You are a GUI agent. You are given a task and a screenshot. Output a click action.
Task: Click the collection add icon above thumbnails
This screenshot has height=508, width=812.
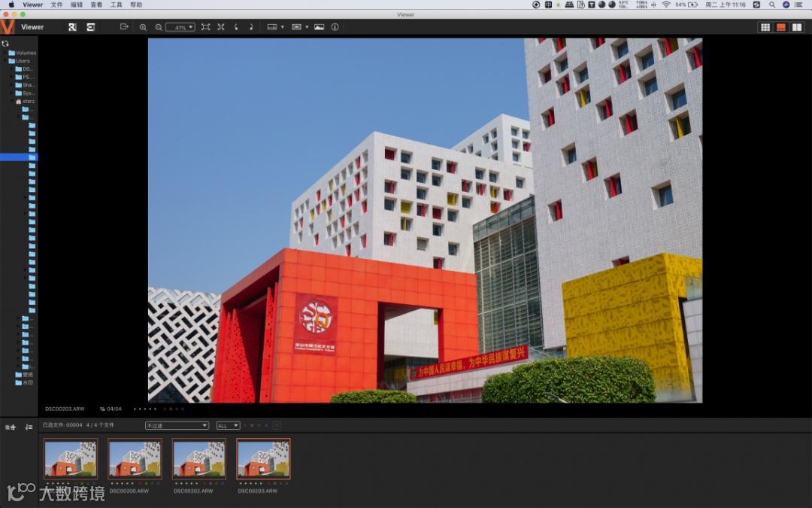pos(11,427)
